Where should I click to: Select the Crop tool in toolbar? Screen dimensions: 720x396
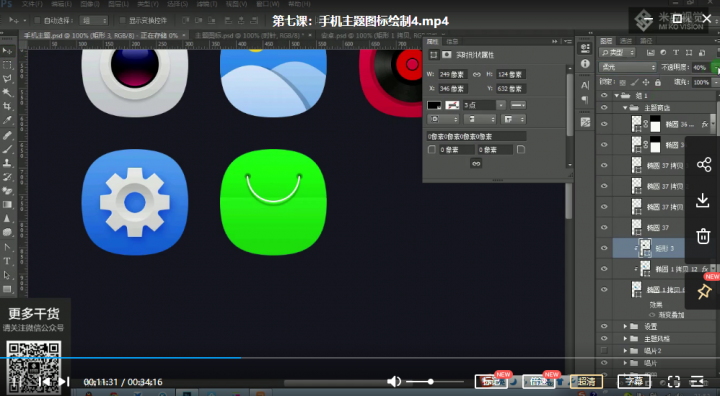(7, 106)
